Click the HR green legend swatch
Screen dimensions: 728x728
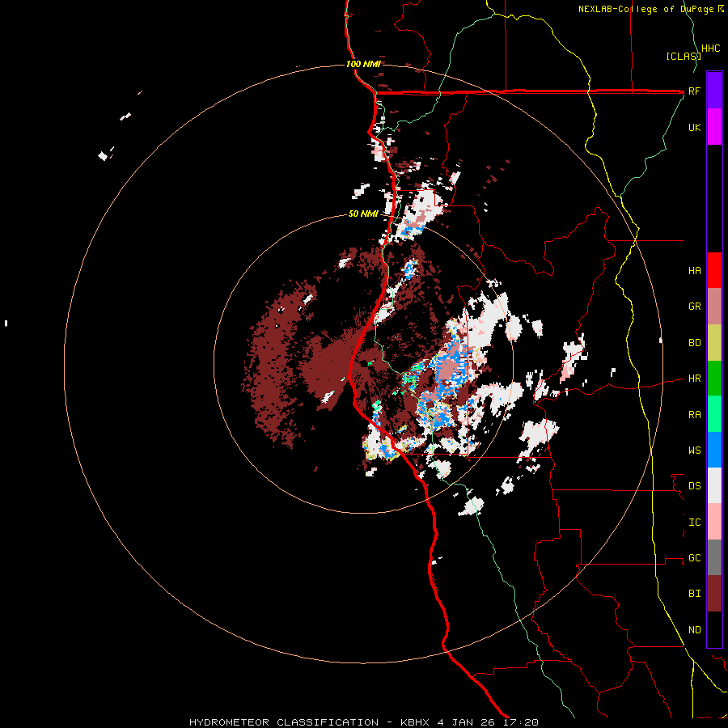714,379
